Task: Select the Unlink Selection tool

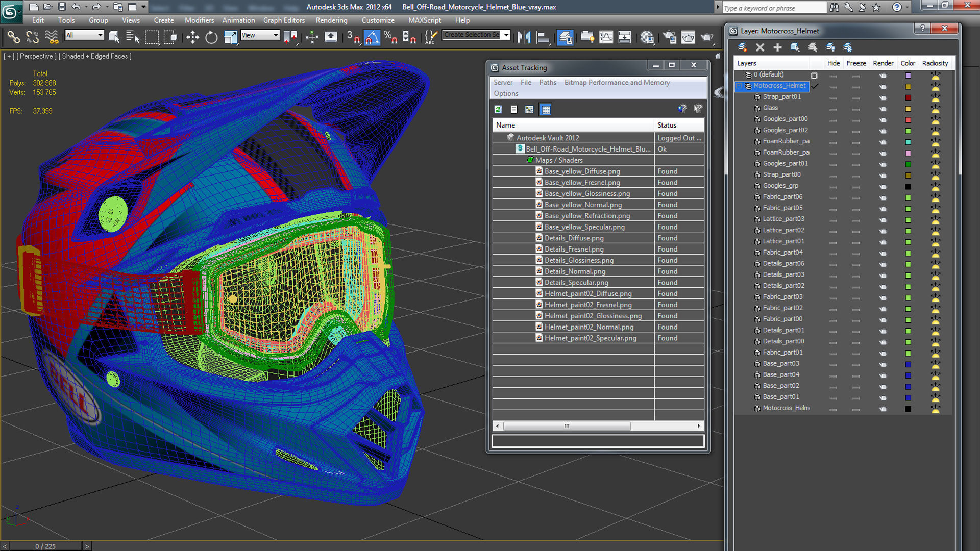Action: pos(32,37)
